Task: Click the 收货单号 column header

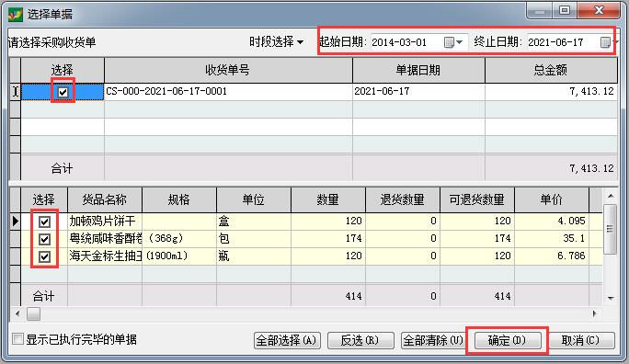Action: [228, 70]
